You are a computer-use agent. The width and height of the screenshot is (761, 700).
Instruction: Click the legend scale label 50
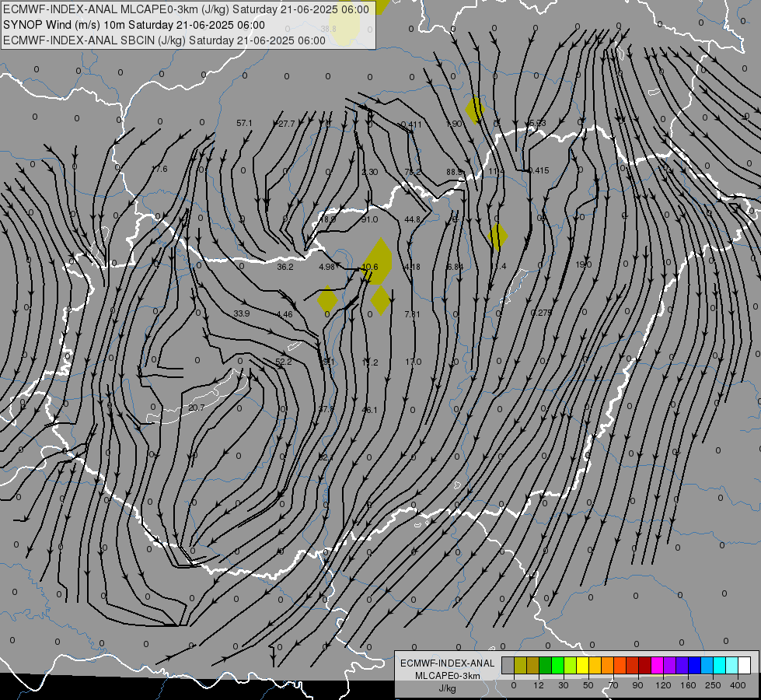click(x=588, y=685)
